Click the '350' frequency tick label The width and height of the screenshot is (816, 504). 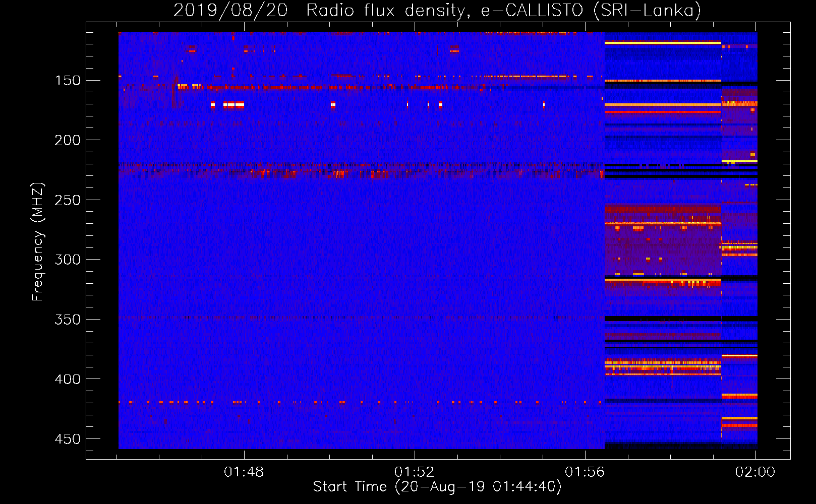pyautogui.click(x=68, y=320)
